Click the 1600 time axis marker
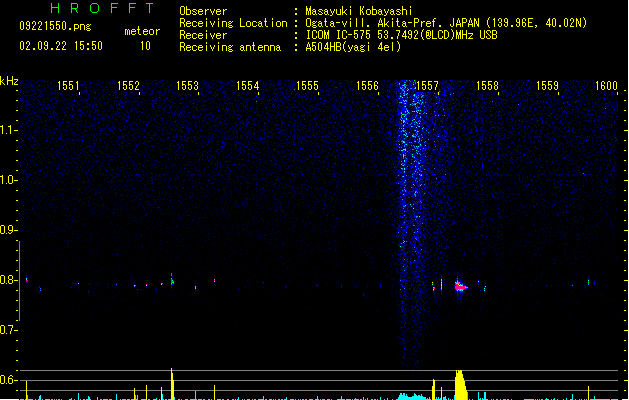 coord(606,86)
